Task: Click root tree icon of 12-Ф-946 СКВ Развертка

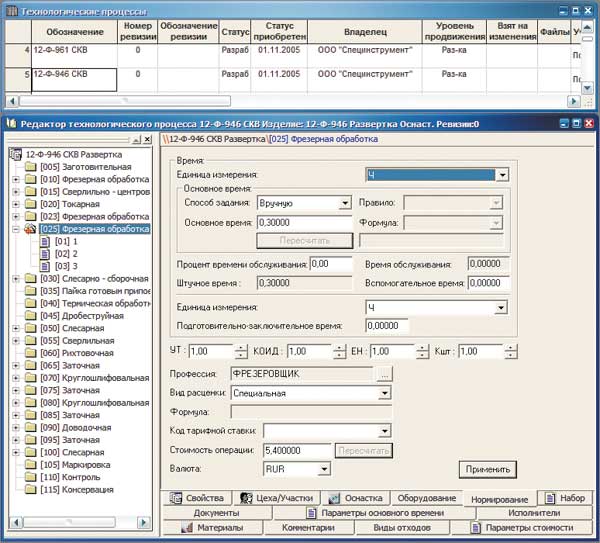Action: (x=15, y=154)
